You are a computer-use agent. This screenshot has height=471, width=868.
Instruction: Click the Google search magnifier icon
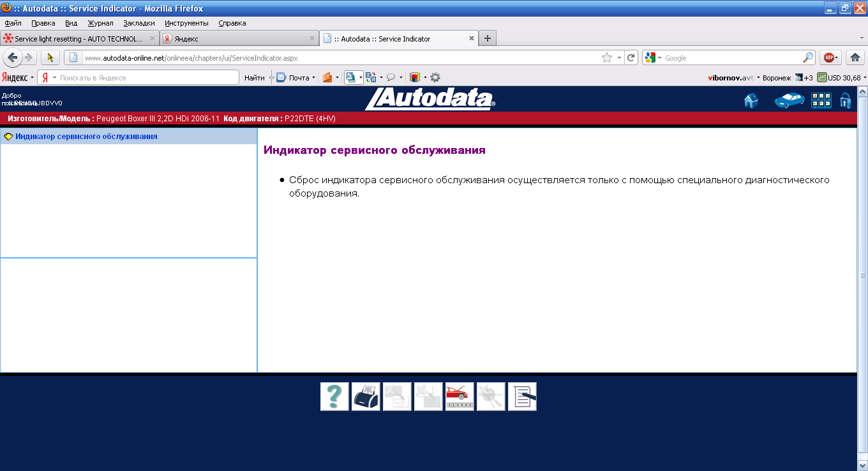click(808, 57)
